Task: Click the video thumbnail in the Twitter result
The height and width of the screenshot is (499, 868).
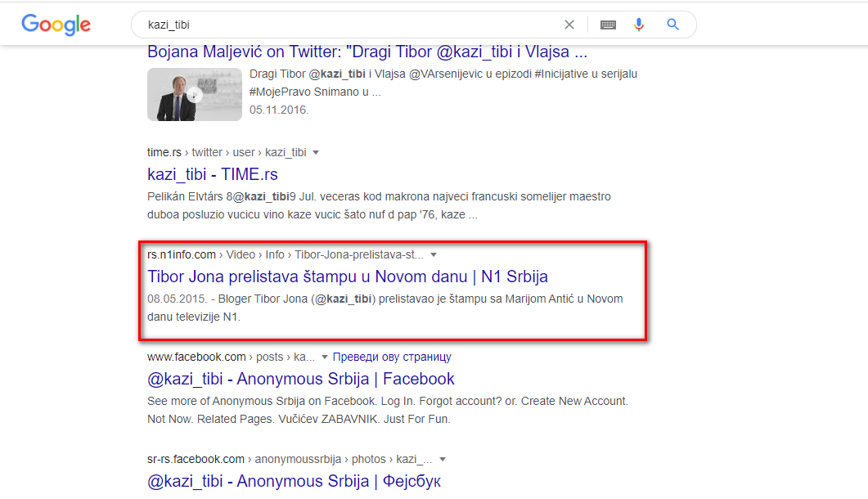Action: tap(195, 94)
